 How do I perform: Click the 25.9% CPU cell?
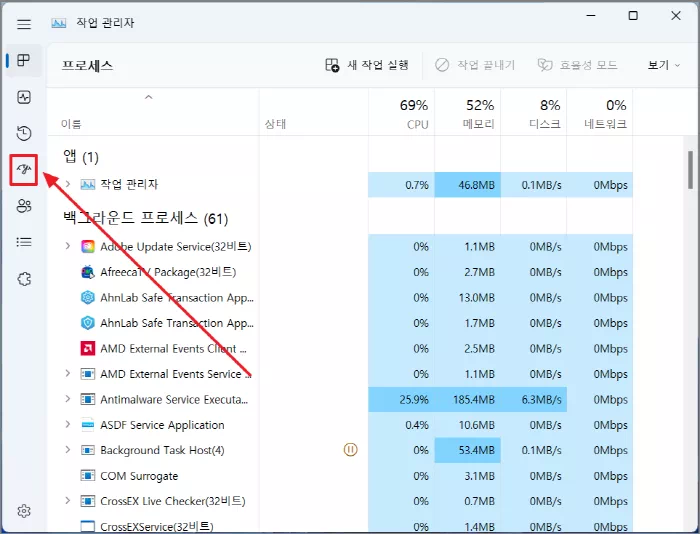point(401,400)
